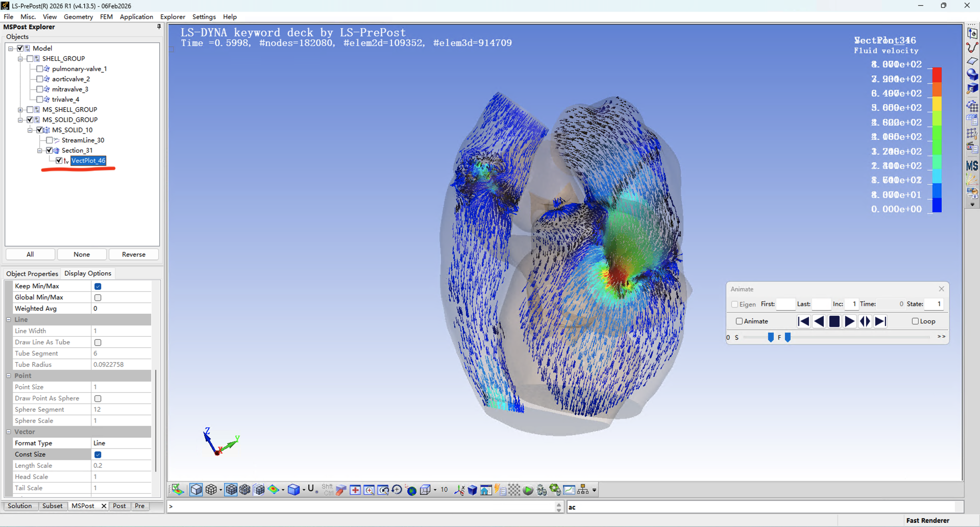This screenshot has width=980, height=527.
Task: Click the home view icon in bottom toolbar
Action: point(486,490)
